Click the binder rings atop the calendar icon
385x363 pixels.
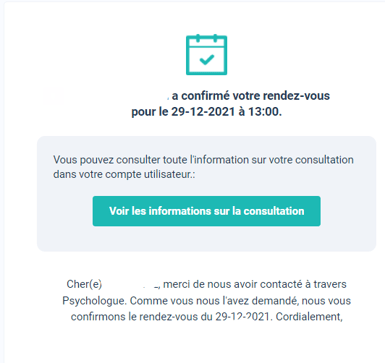(x=206, y=38)
